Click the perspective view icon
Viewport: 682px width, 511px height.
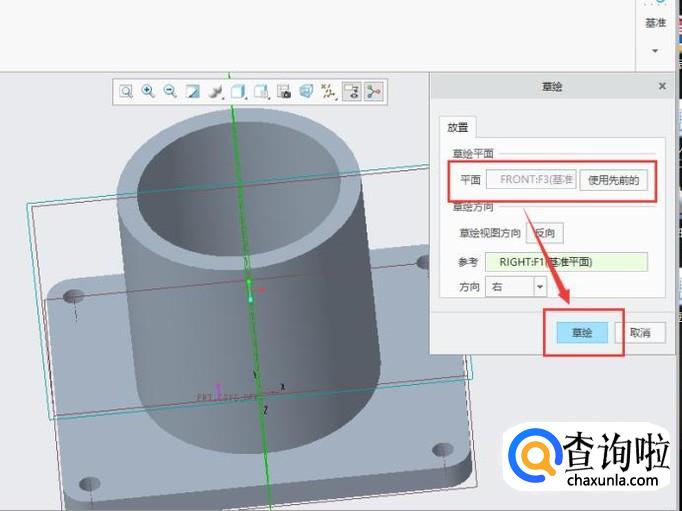[306, 92]
